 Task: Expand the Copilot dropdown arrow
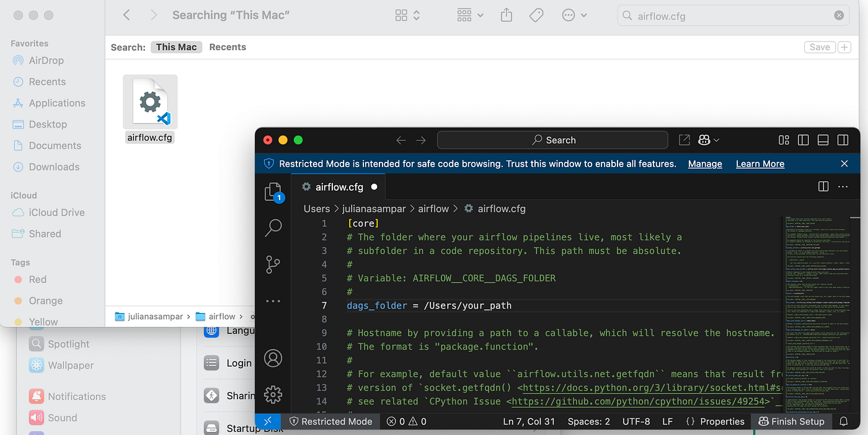click(717, 141)
